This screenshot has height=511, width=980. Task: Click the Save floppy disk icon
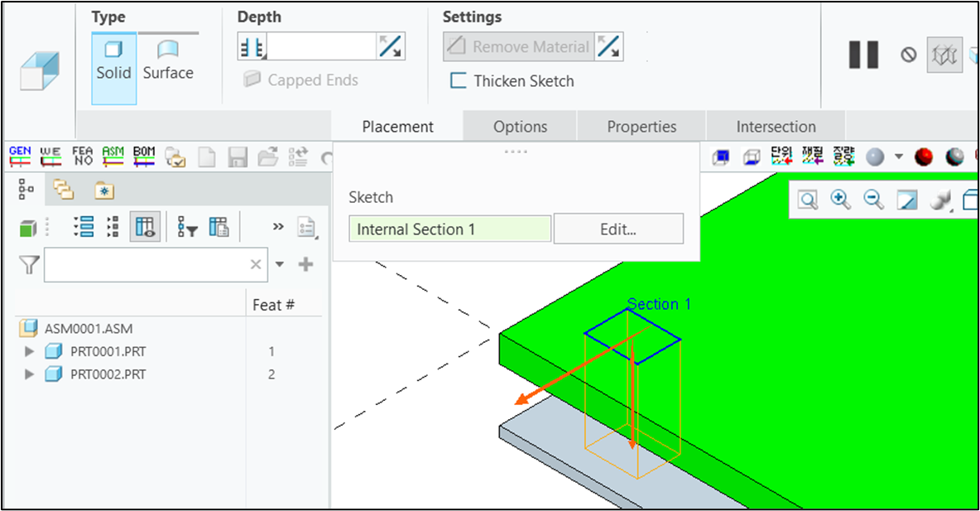tap(238, 157)
